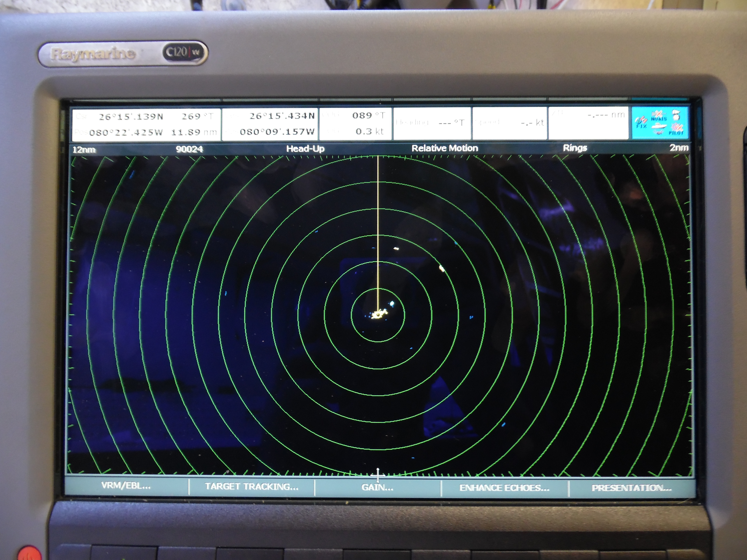Screen dimensions: 747x560
Task: Select the Rings label in status bar
Action: [x=575, y=148]
